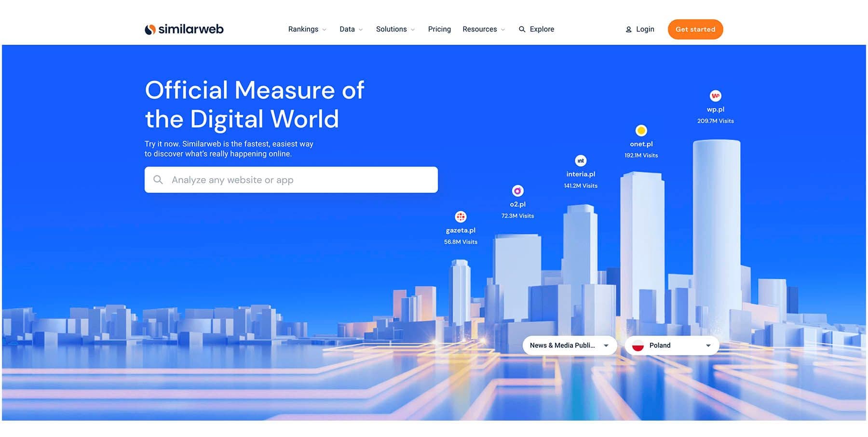
Task: Click the Get started button
Action: click(695, 29)
